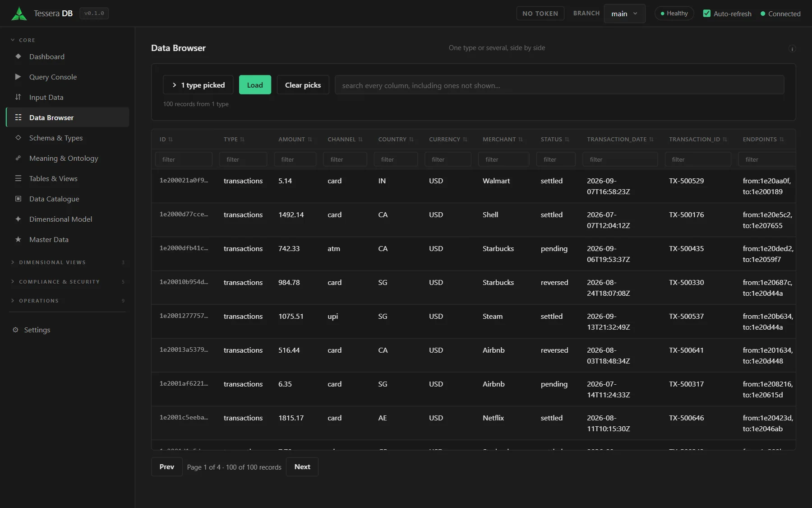812x508 pixels.
Task: Click the MERCHANT column filter field
Action: (504, 159)
